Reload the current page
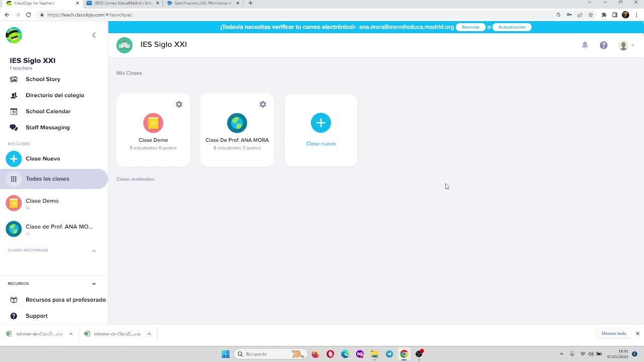The height and width of the screenshot is (362, 644). click(x=28, y=15)
